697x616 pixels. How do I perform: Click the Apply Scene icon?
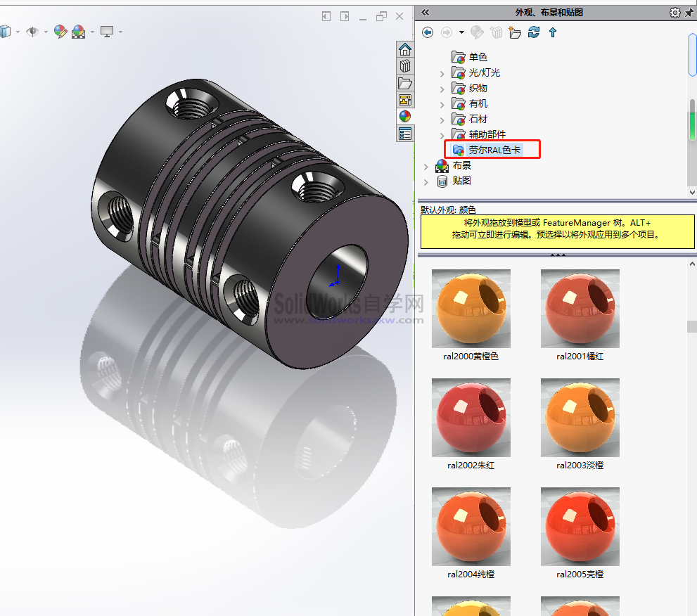tap(79, 32)
